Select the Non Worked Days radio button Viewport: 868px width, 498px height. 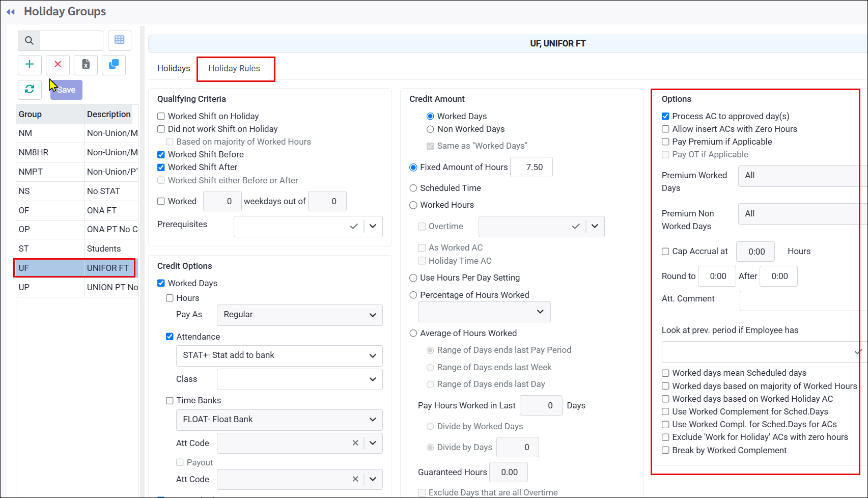click(x=430, y=129)
